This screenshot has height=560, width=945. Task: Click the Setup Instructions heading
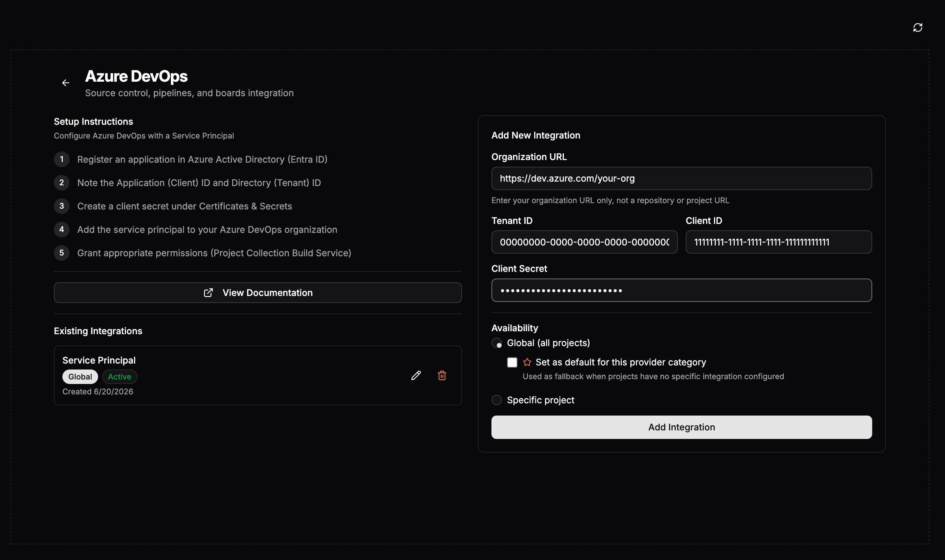[93, 121]
